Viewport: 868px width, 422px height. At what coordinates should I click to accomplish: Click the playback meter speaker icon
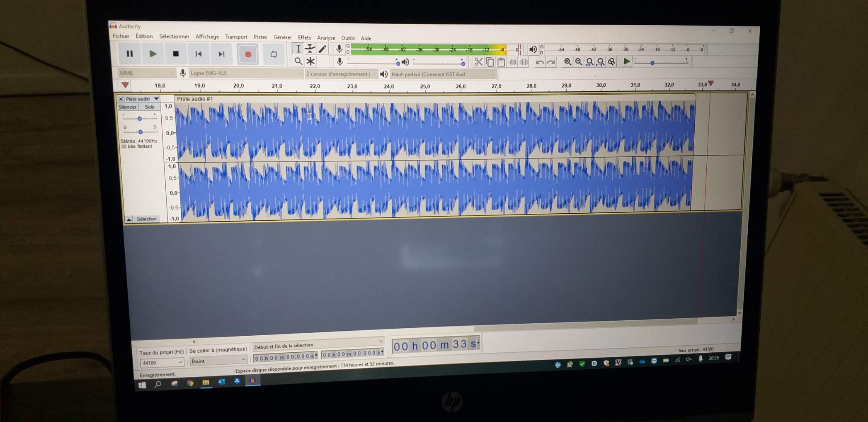[533, 50]
